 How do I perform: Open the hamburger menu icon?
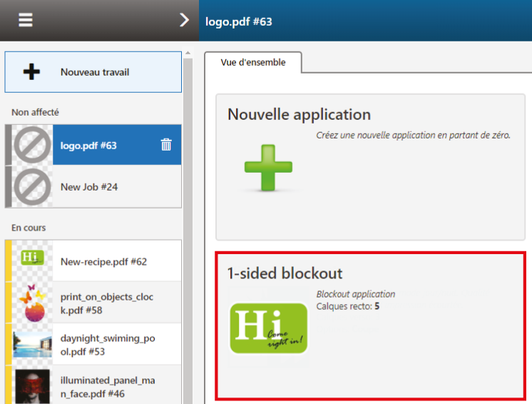point(26,20)
